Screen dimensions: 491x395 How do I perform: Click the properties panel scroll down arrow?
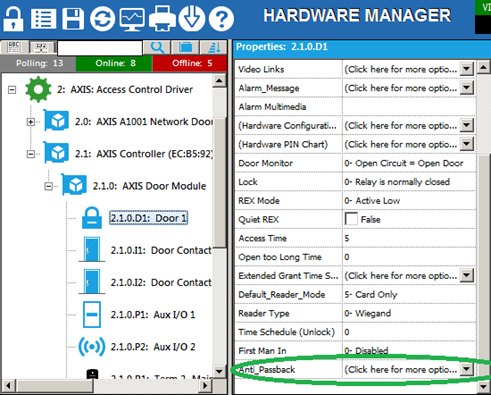[x=483, y=387]
